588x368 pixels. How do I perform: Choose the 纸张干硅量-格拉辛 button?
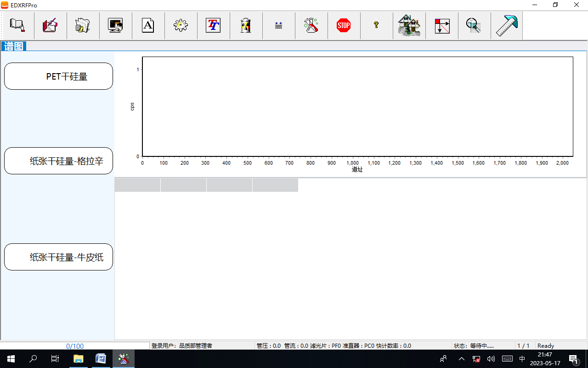coord(58,161)
